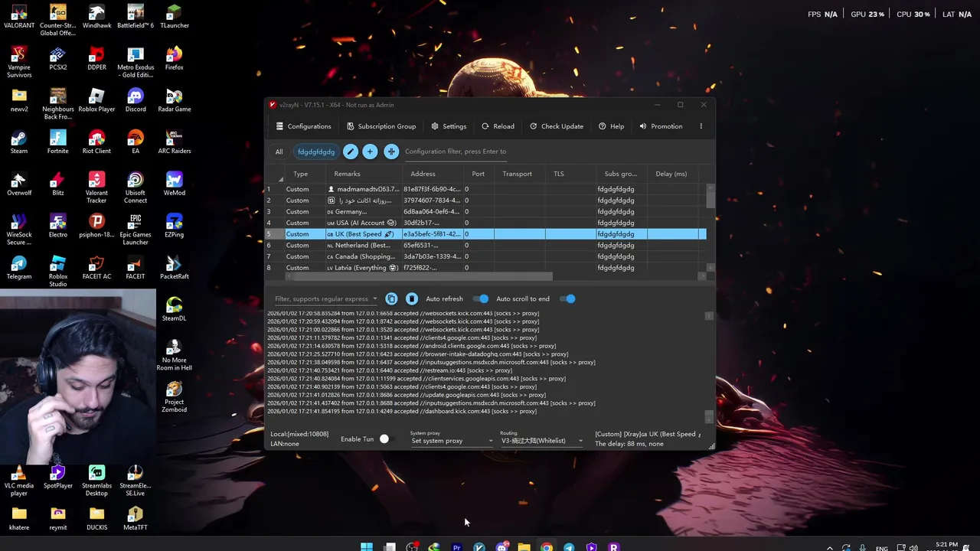980x551 pixels.
Task: Open the FACEIT AC desktop icon
Action: (96, 268)
